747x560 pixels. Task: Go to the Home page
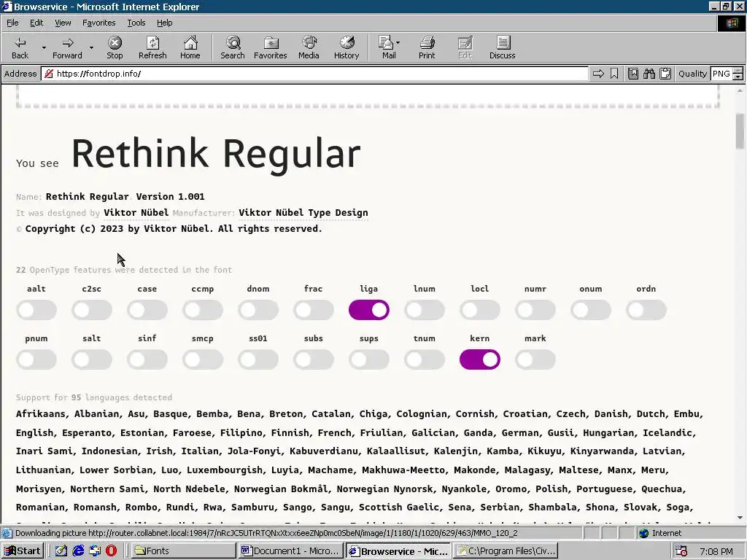(190, 47)
